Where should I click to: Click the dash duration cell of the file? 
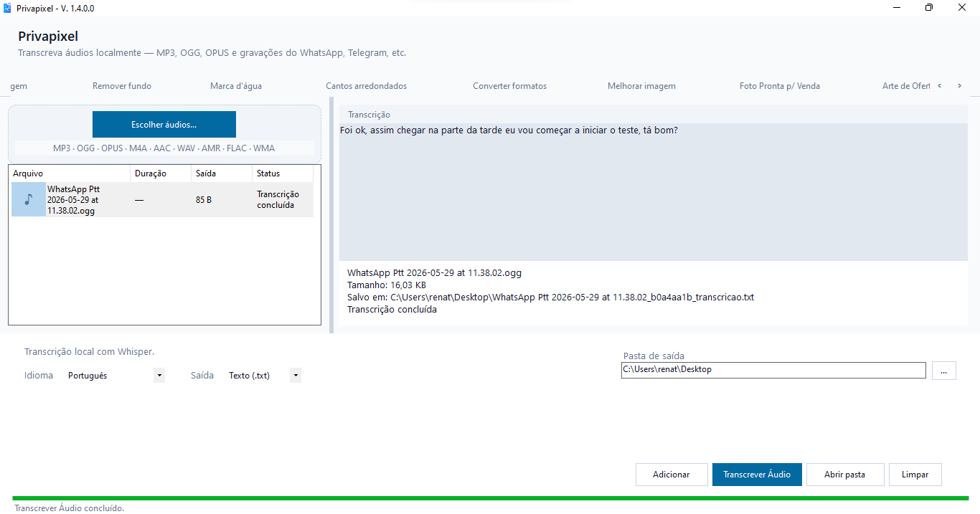[x=139, y=200]
